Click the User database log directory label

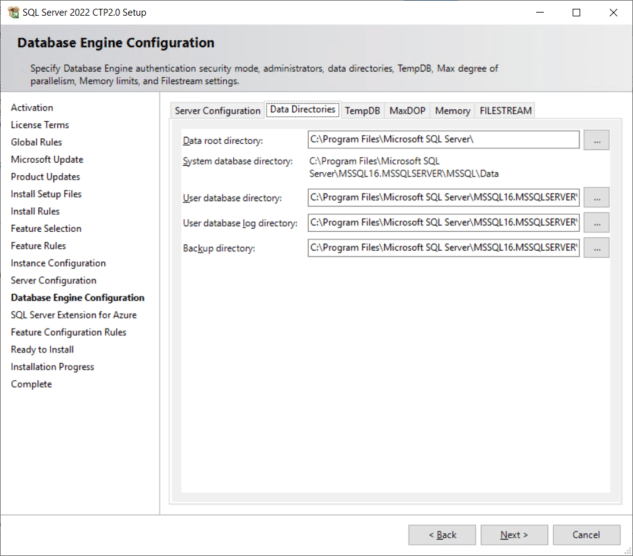pyautogui.click(x=240, y=223)
